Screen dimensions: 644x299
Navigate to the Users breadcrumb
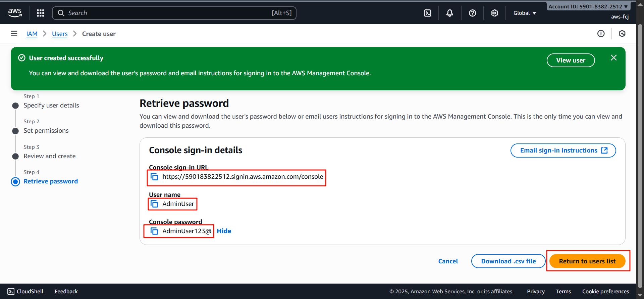pos(60,34)
